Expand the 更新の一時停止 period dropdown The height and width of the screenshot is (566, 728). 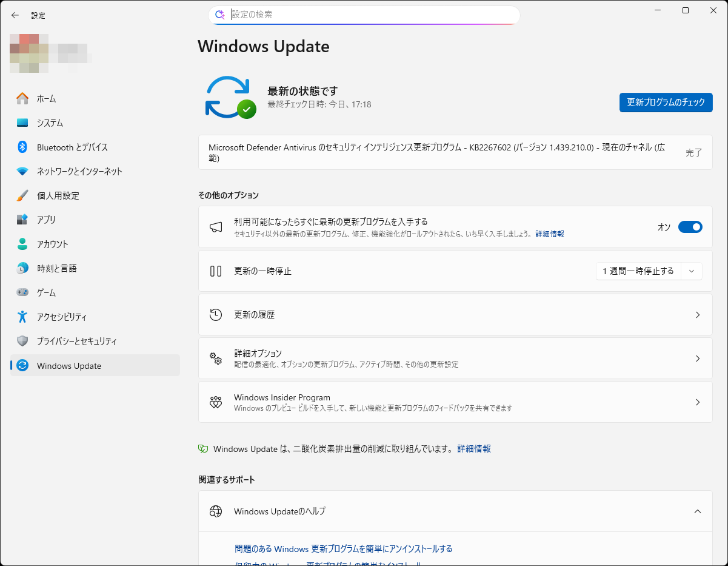tap(691, 271)
